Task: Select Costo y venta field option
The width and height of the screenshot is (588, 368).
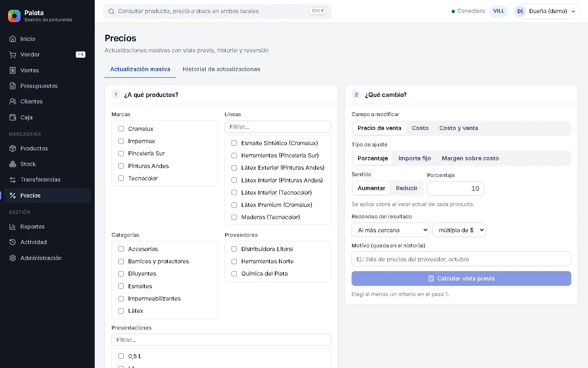Action: (x=459, y=128)
